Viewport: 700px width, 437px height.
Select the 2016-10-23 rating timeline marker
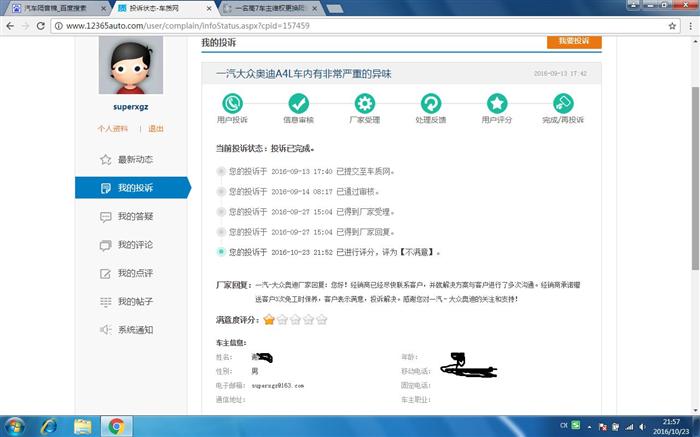click(221, 252)
